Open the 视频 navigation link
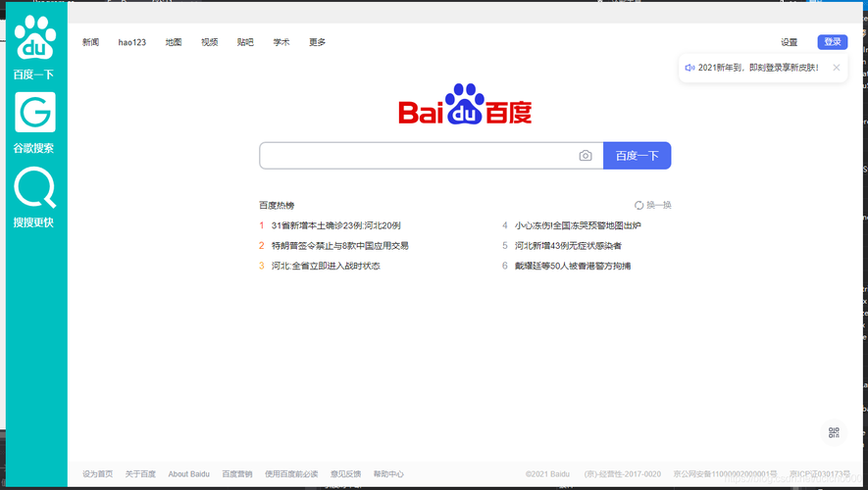868x490 pixels. 209,42
